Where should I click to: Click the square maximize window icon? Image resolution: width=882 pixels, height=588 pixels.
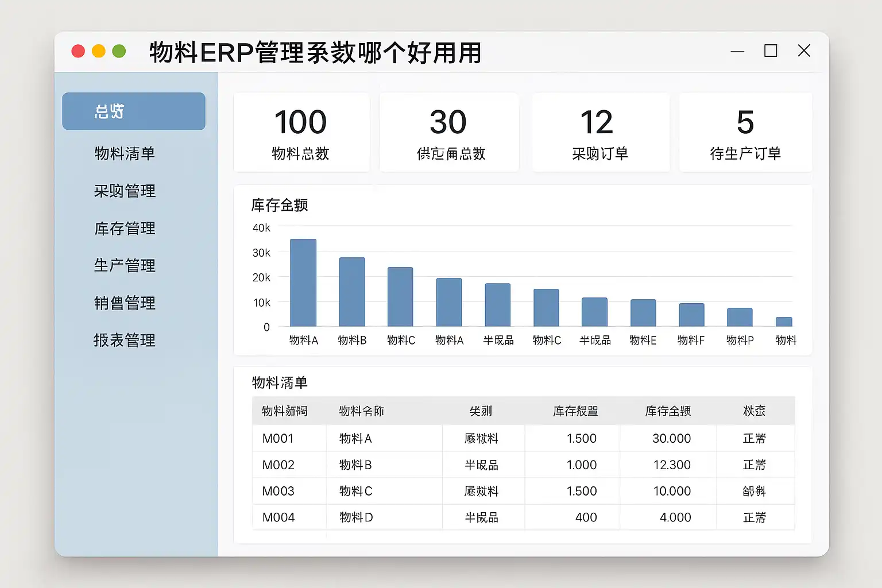[x=771, y=51]
